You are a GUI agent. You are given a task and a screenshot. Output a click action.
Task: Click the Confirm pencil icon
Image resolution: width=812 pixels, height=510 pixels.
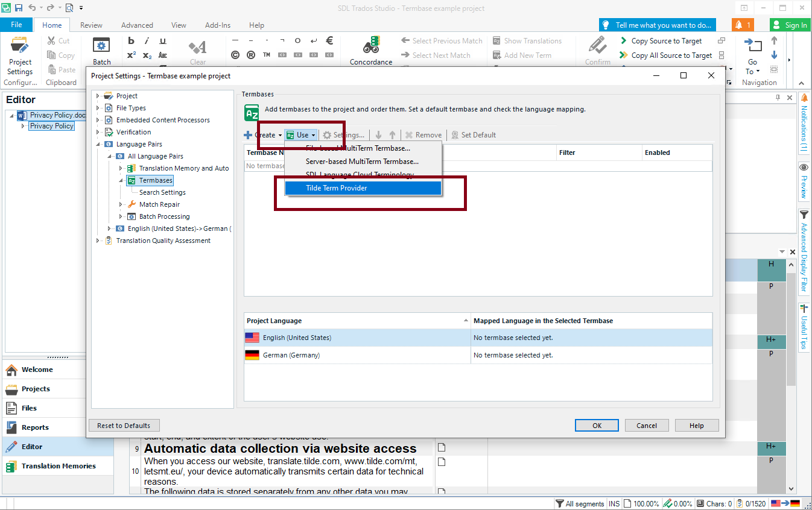(x=598, y=46)
